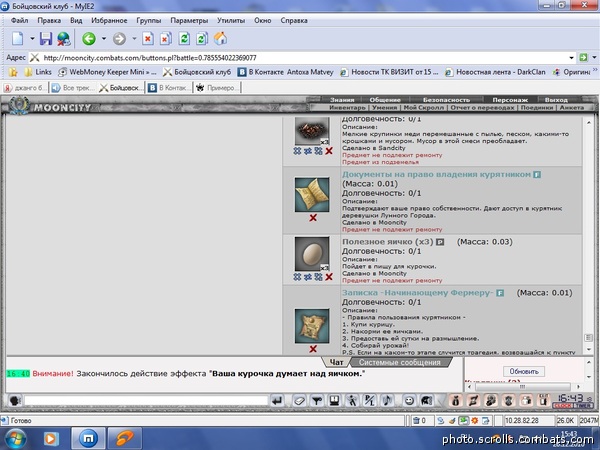Click the money bag icon in bottom panel
This screenshot has height=450, width=600.
coord(455,401)
